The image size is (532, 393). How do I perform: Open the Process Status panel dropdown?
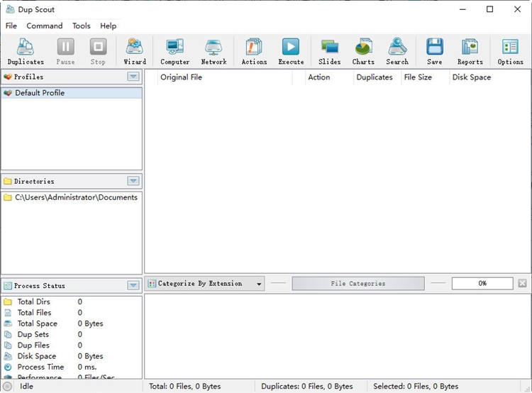click(x=133, y=285)
